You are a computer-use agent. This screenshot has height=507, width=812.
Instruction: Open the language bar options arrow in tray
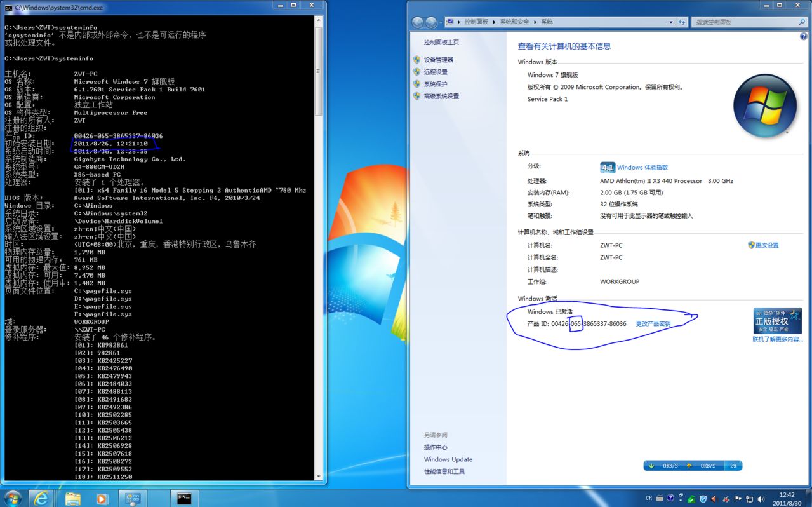click(x=681, y=501)
